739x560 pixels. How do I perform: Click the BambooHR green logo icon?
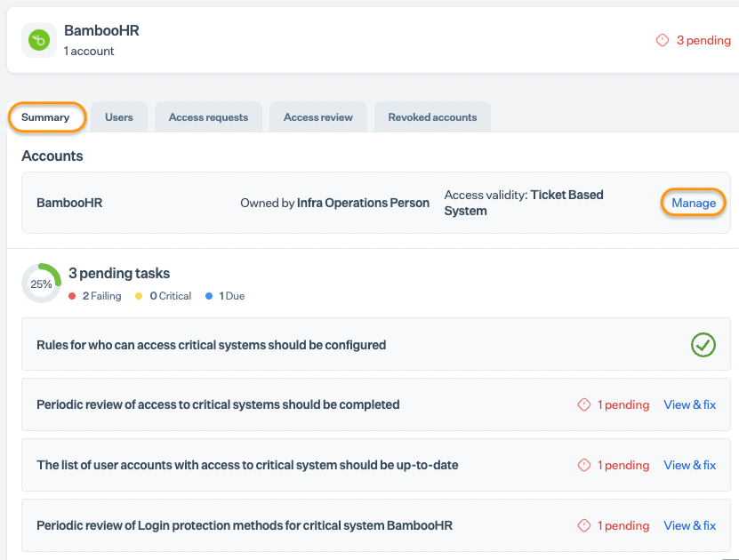(39, 40)
